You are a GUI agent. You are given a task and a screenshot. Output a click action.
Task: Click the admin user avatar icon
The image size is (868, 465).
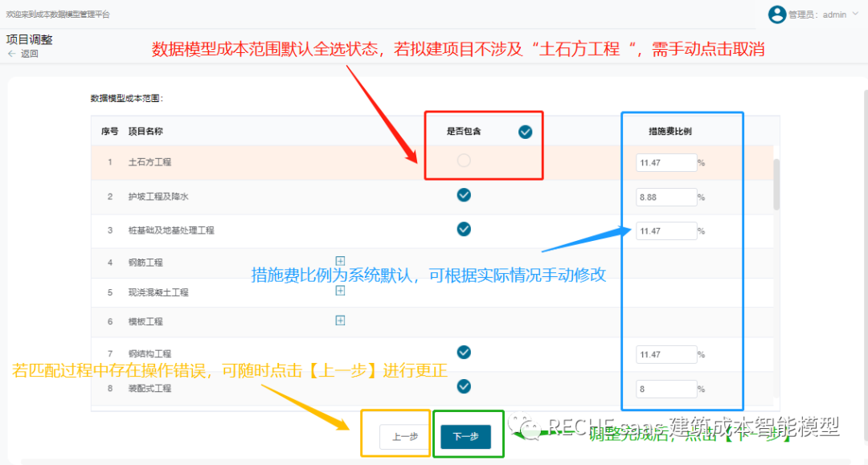pyautogui.click(x=777, y=14)
